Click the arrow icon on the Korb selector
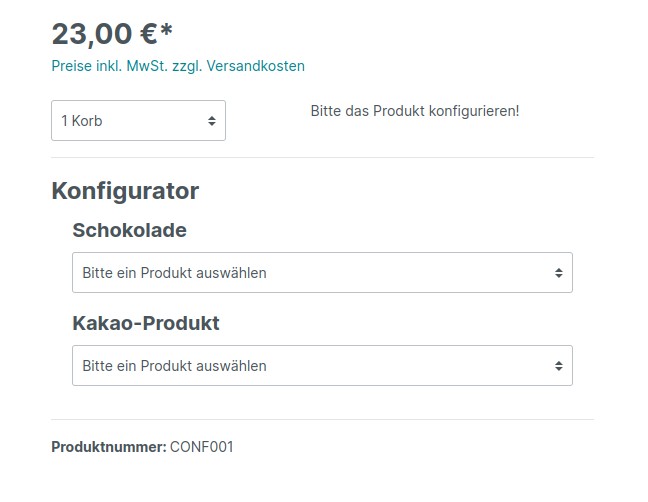 tap(212, 121)
